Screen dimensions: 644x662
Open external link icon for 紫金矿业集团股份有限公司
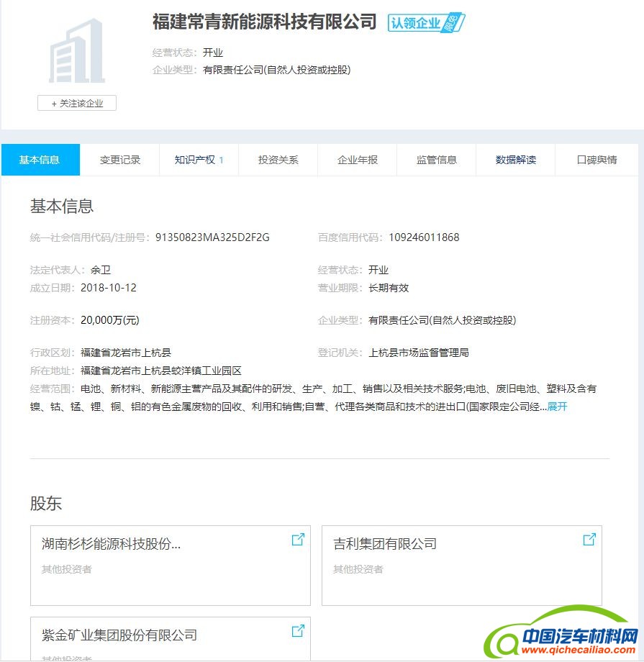click(x=298, y=631)
